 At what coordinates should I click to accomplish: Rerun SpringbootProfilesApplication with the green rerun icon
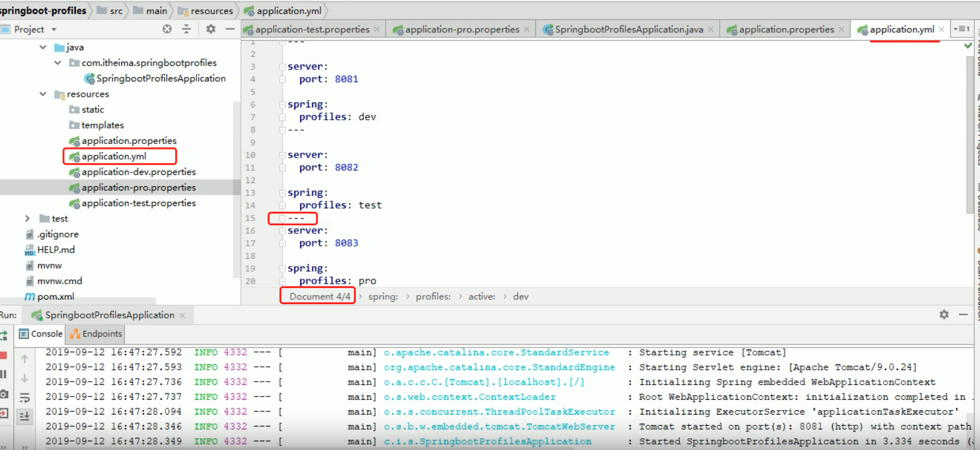point(3,335)
